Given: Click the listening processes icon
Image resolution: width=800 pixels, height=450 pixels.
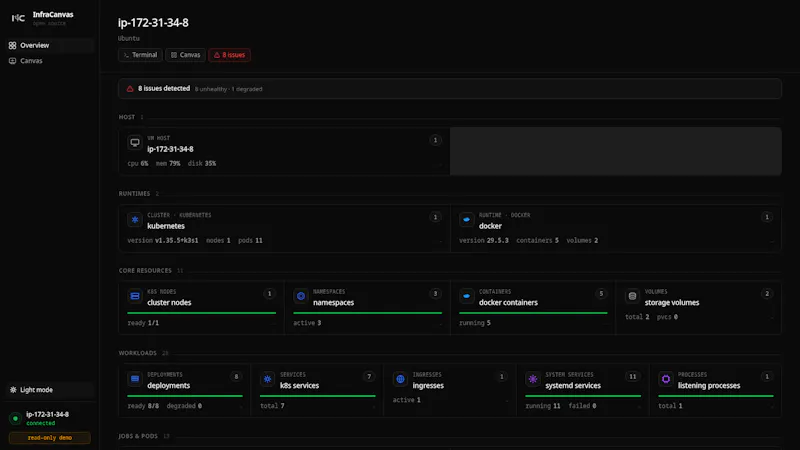Looking at the screenshot, I should point(665,379).
